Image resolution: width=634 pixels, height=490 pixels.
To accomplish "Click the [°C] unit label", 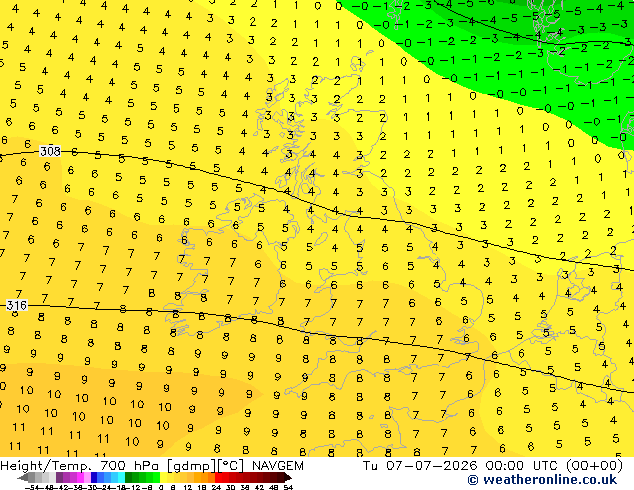I will click(x=231, y=466).
